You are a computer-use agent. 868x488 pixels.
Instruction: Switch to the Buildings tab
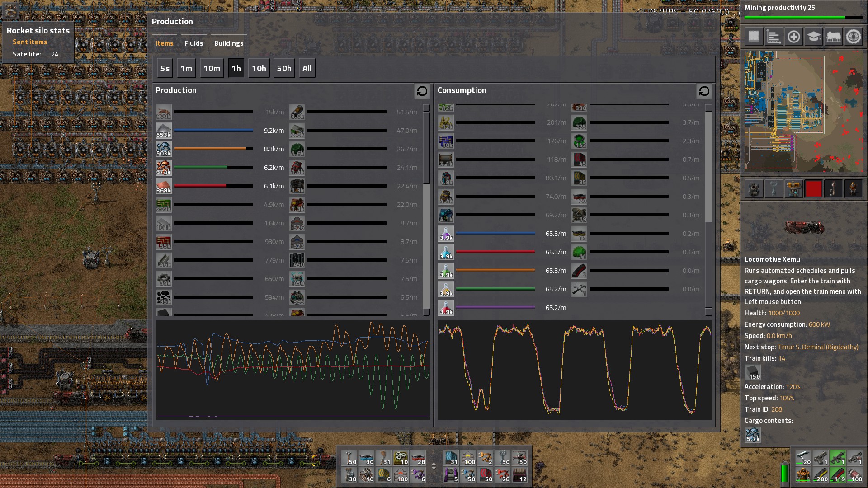tap(229, 43)
